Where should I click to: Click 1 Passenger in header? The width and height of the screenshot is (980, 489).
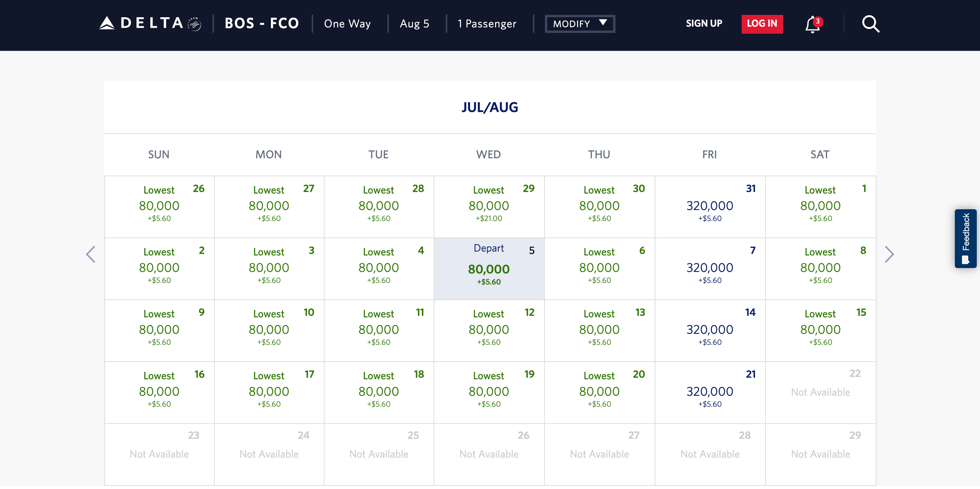pos(487,24)
